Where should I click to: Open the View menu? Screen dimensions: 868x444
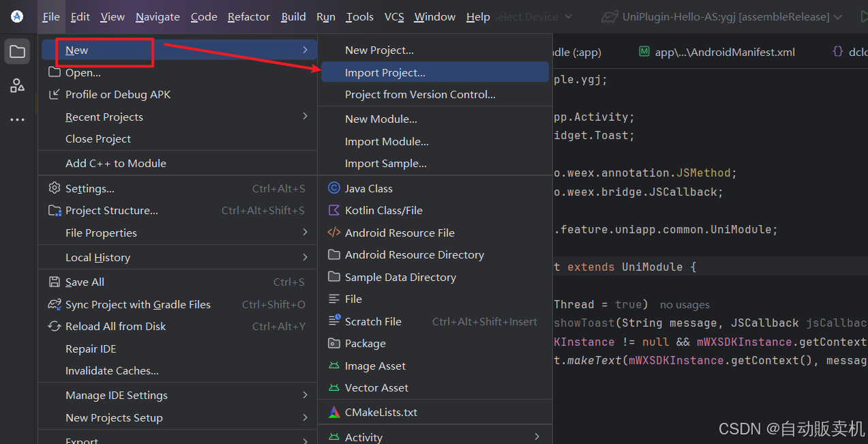[113, 16]
